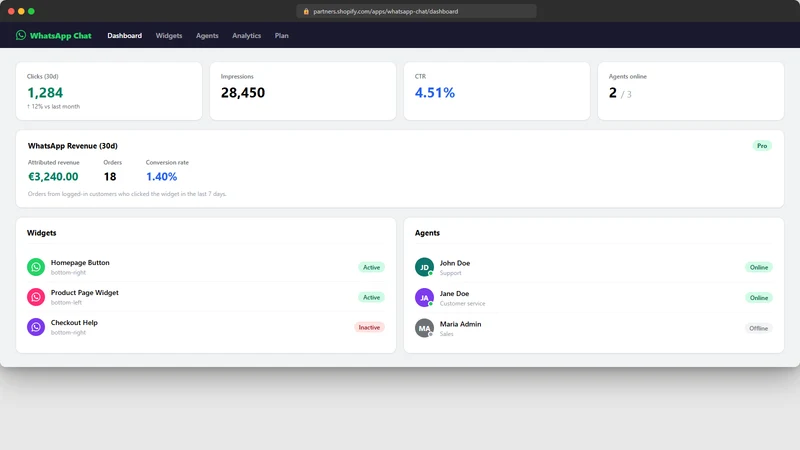Image resolution: width=800 pixels, height=450 pixels.
Task: Go to the Agents tab
Action: coord(207,36)
